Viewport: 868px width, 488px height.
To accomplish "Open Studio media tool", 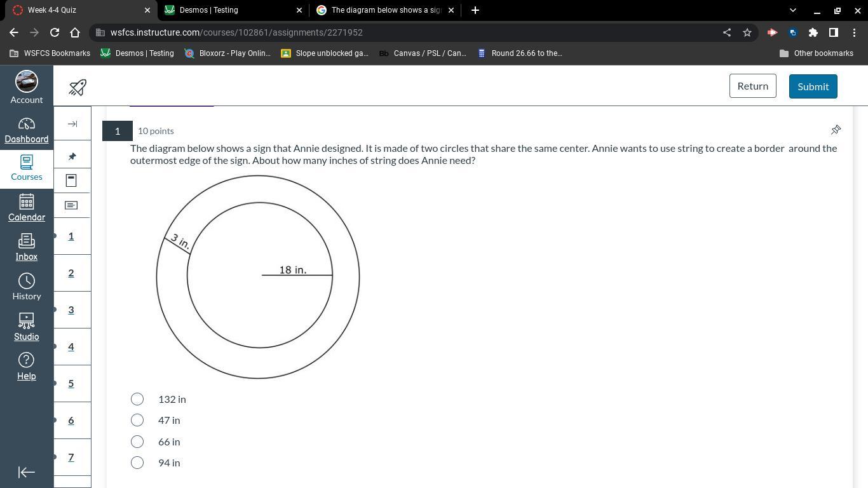I will tap(27, 327).
